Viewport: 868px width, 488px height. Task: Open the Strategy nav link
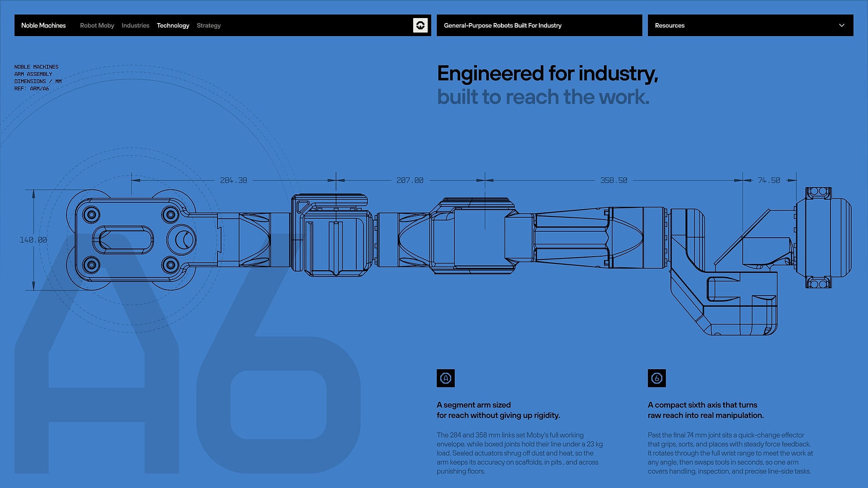coord(208,25)
